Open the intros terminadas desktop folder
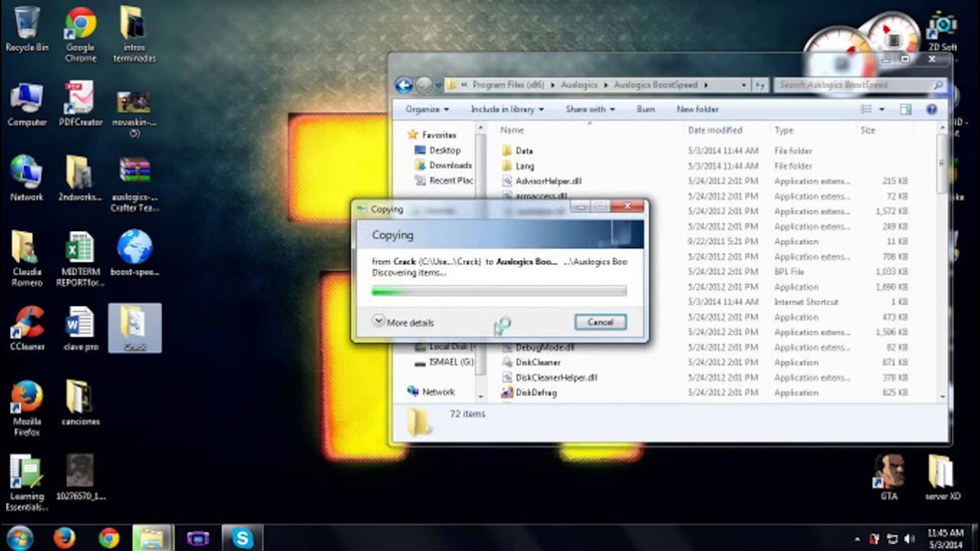Image resolution: width=980 pixels, height=551 pixels. (x=134, y=34)
